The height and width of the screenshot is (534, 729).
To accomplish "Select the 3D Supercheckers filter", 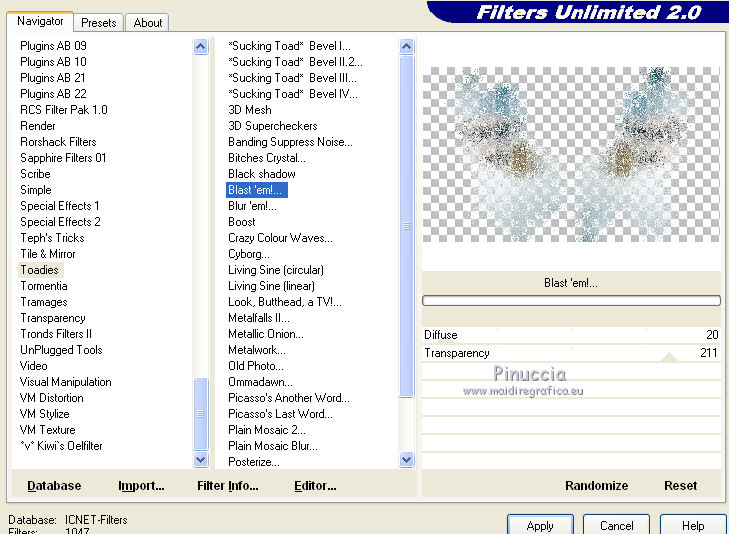I will pyautogui.click(x=272, y=125).
